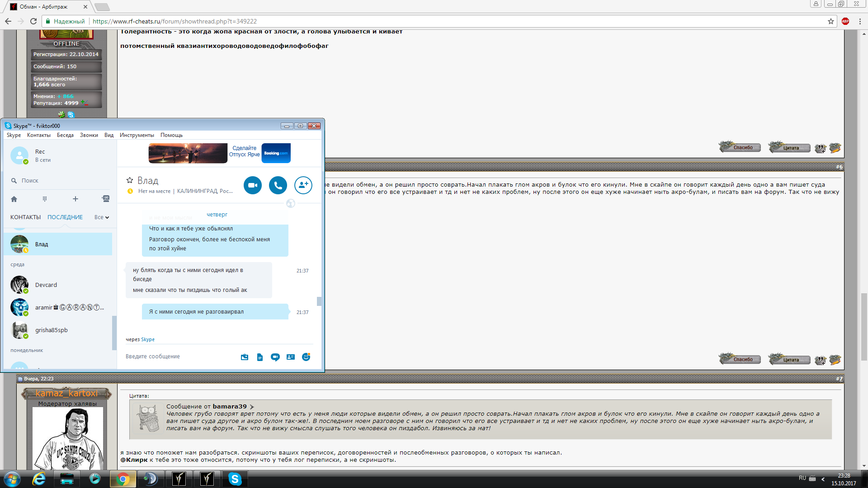
Task: Start a new Skype conversation with plus icon
Action: click(75, 199)
